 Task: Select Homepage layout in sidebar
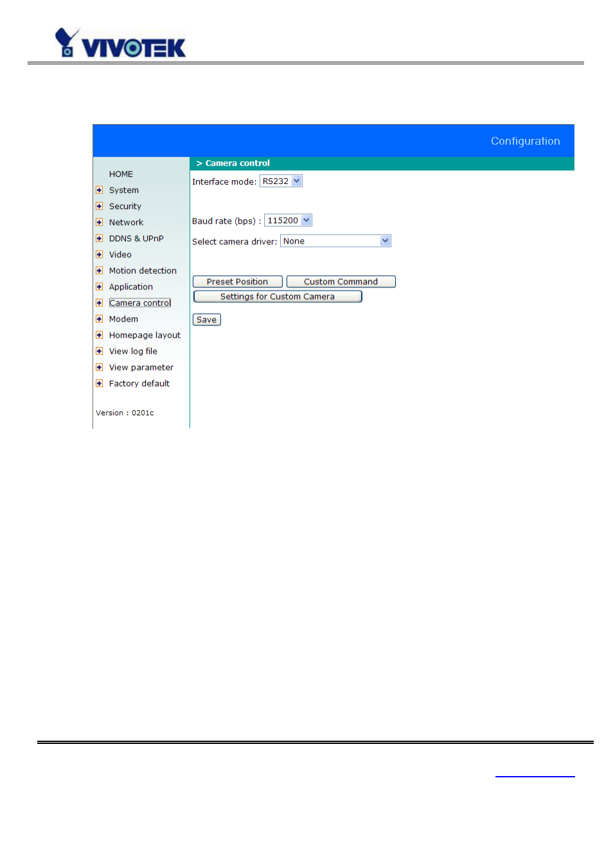[x=145, y=335]
